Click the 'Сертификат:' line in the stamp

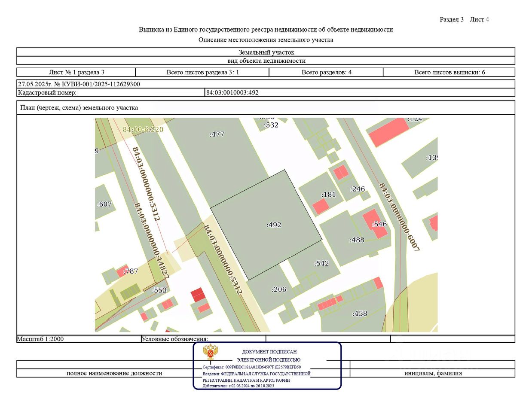tap(252, 367)
